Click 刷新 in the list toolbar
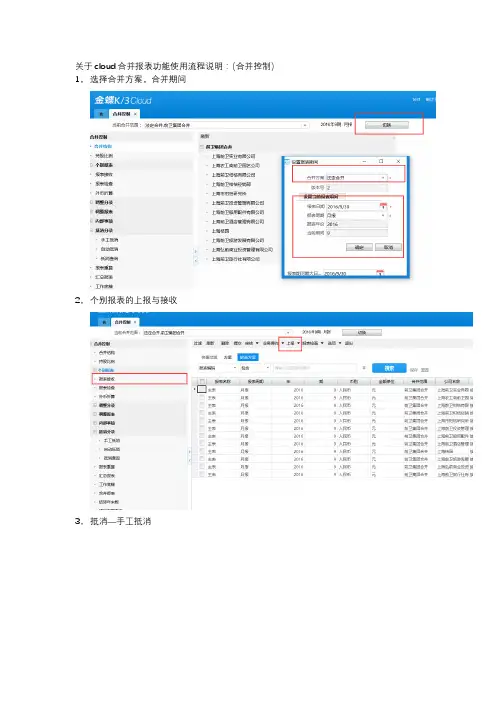Screen dimensions: 496x702 [210, 343]
